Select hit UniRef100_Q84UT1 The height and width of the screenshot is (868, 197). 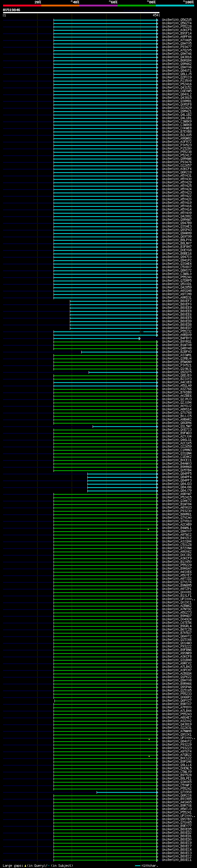[x=176, y=71]
